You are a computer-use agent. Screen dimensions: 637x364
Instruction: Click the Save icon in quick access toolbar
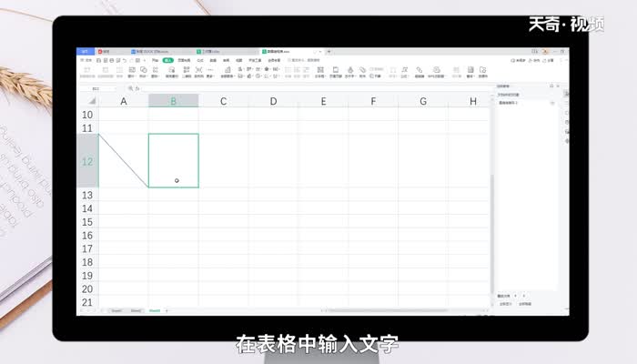pyautogui.click(x=98, y=60)
